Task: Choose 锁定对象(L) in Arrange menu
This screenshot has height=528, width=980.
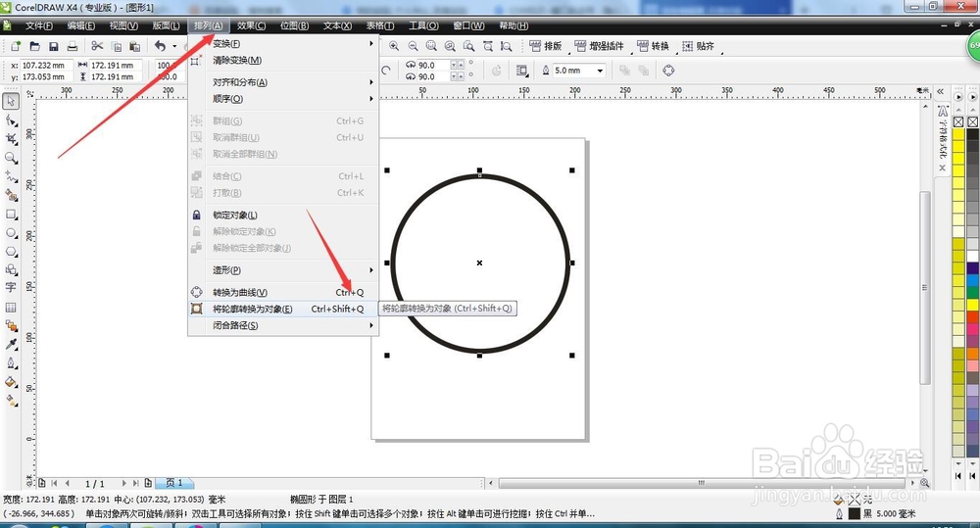Action: (283, 215)
